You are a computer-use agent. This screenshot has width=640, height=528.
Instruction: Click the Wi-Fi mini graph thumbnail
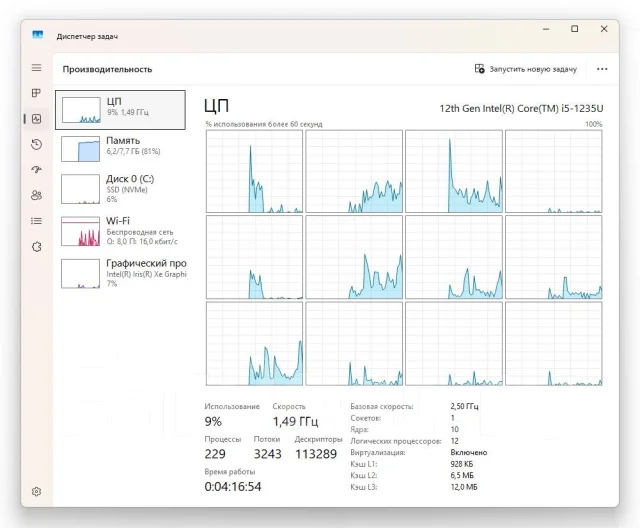80,231
